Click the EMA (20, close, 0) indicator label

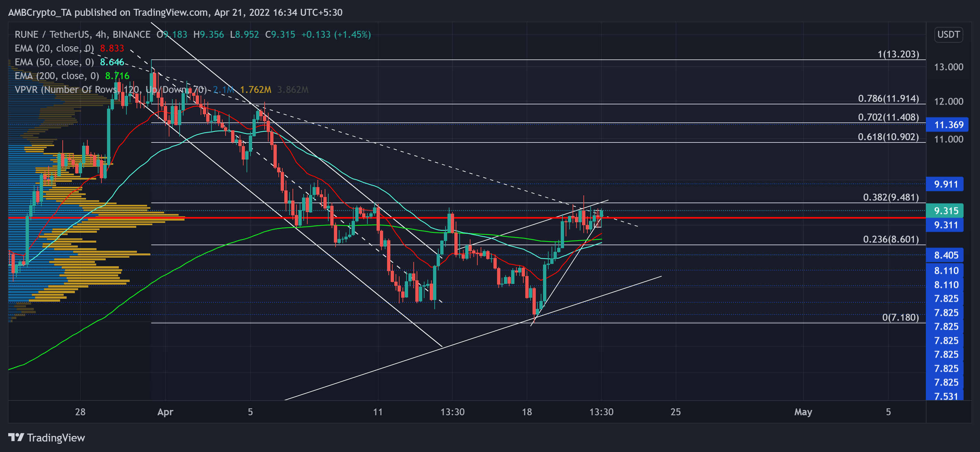pyautogui.click(x=54, y=48)
